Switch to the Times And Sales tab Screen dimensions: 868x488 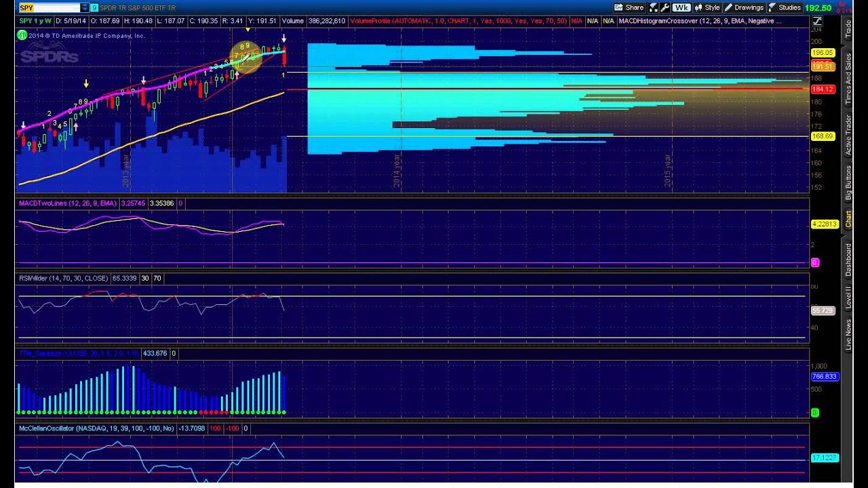pos(848,79)
